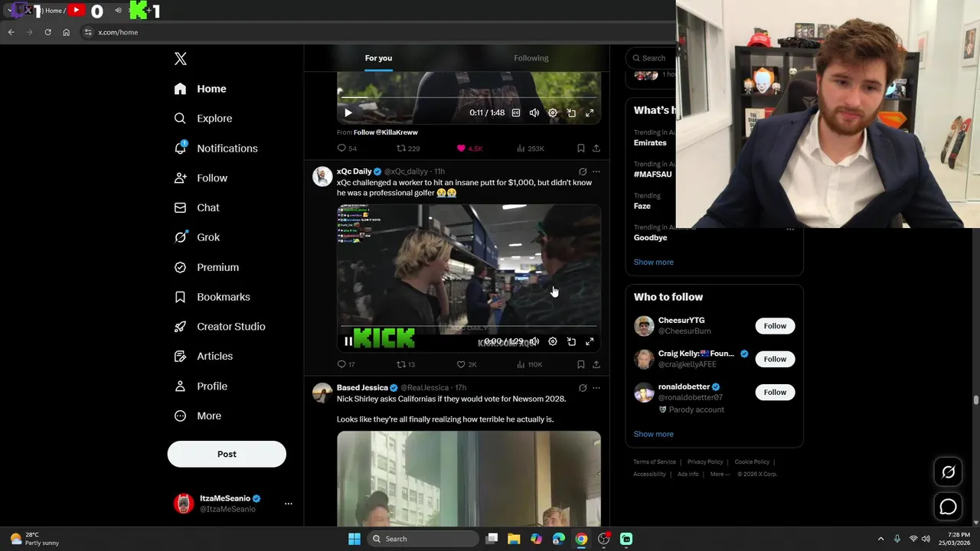Open Creator Studio
The height and width of the screenshot is (551, 980).
click(x=220, y=327)
